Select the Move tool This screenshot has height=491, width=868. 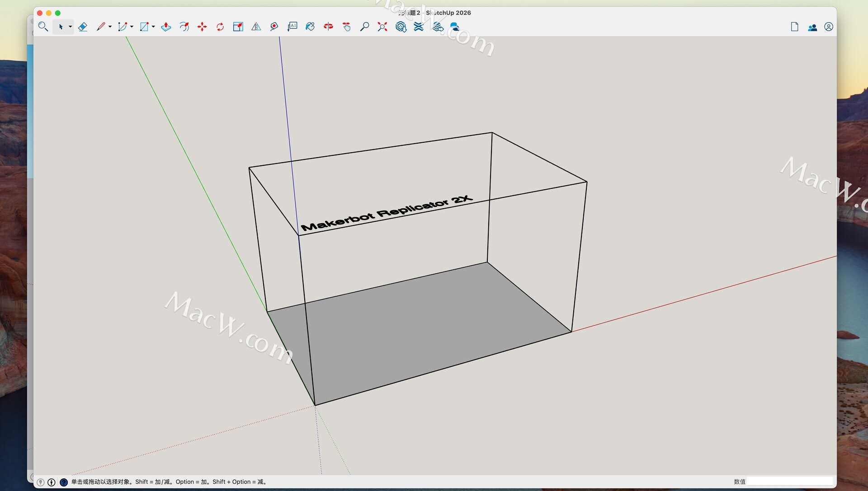point(202,27)
